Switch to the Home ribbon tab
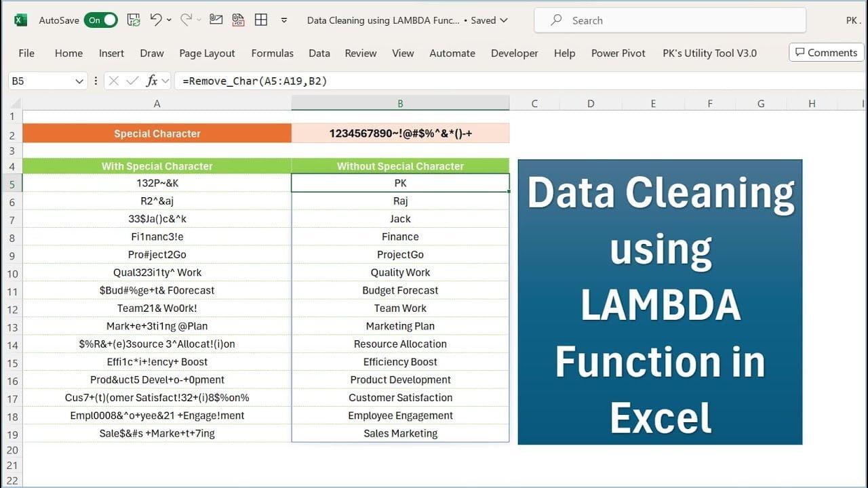 pyautogui.click(x=68, y=53)
